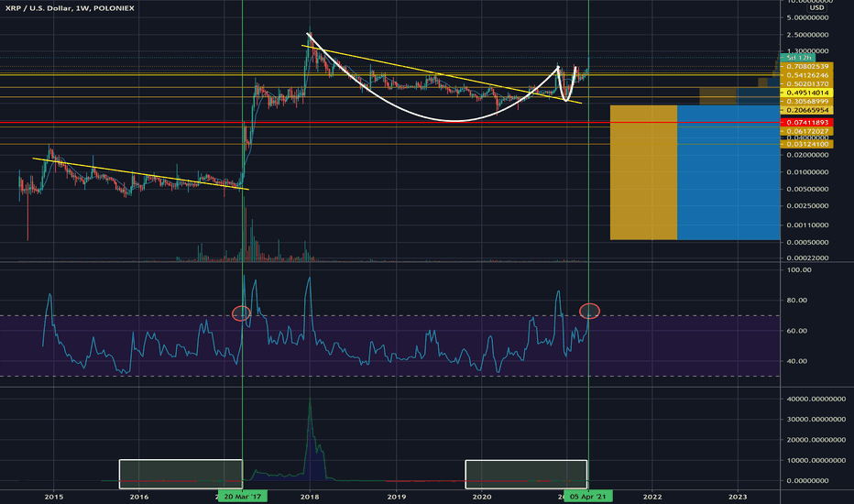
Task: Click the 10000.00000000 lower scale value
Action: (816, 460)
